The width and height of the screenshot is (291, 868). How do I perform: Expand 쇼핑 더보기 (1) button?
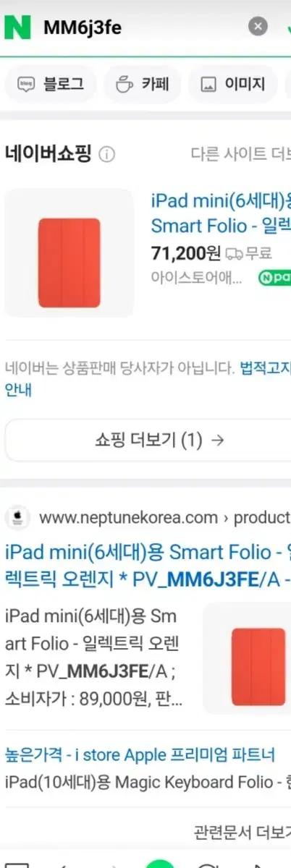(x=148, y=440)
